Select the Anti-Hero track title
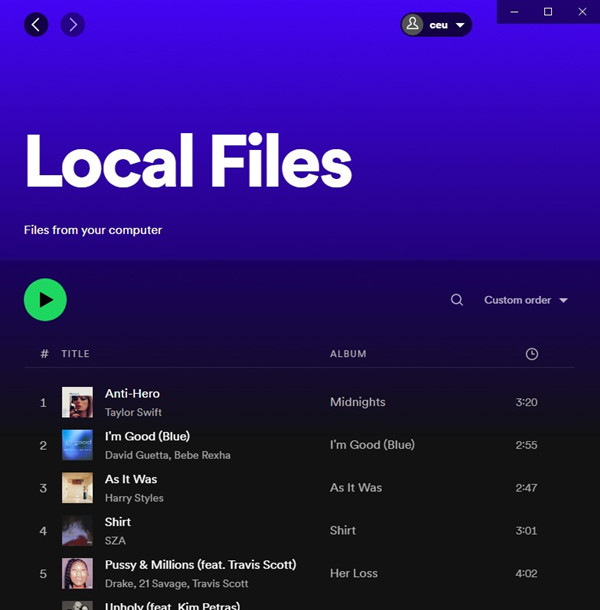This screenshot has width=600, height=610. tap(132, 393)
